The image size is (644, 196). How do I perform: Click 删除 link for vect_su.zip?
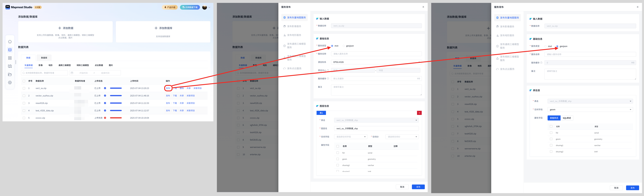coord(182,88)
